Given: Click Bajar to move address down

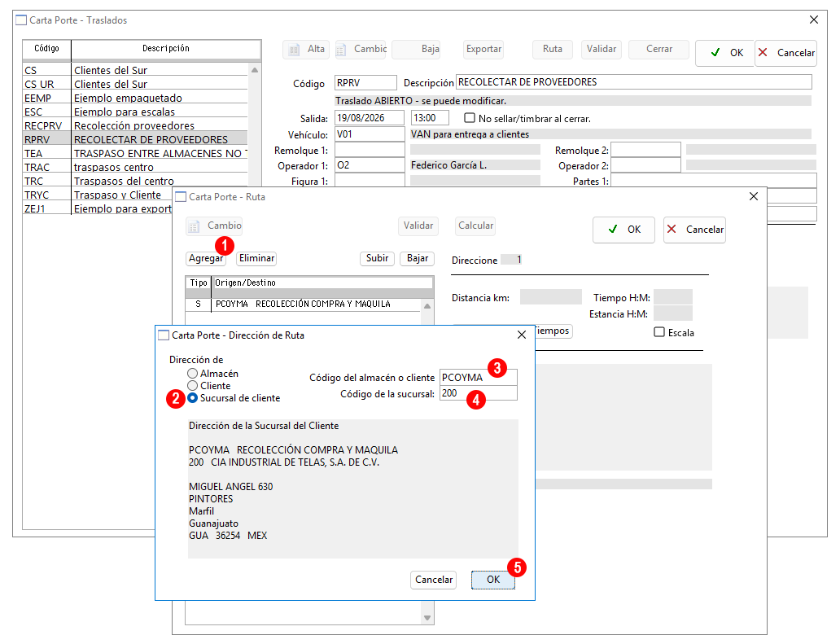Looking at the screenshot, I should tap(418, 259).
